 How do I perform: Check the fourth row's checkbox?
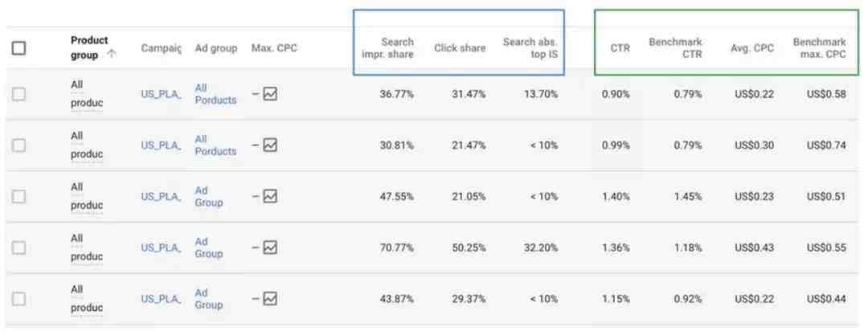tap(18, 247)
